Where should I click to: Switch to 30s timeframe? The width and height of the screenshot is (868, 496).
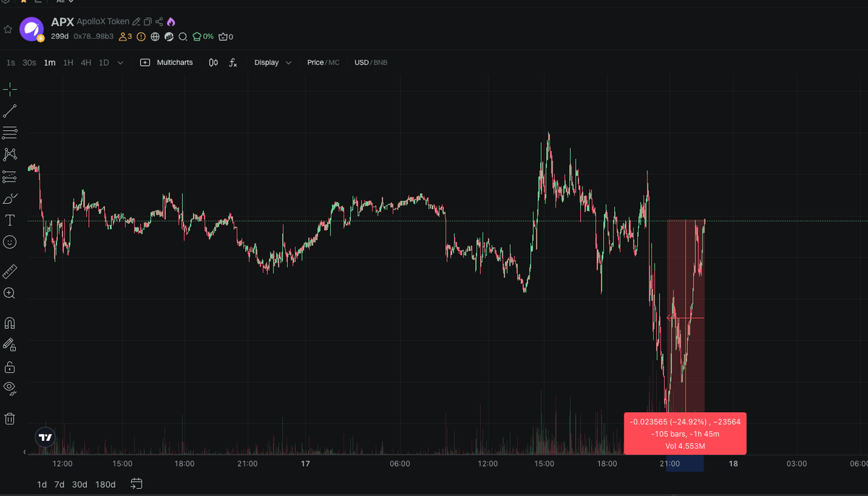pyautogui.click(x=29, y=63)
